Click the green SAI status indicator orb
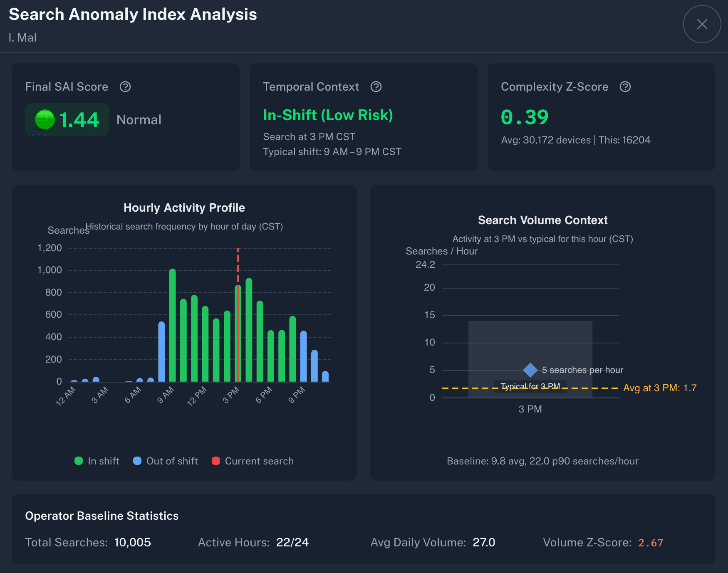Image resolution: width=728 pixels, height=573 pixels. click(45, 120)
